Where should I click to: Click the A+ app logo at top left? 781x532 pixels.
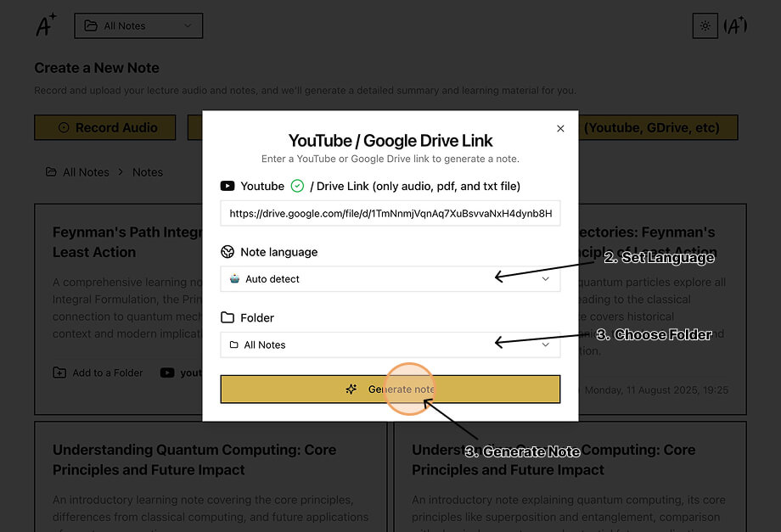[46, 25]
